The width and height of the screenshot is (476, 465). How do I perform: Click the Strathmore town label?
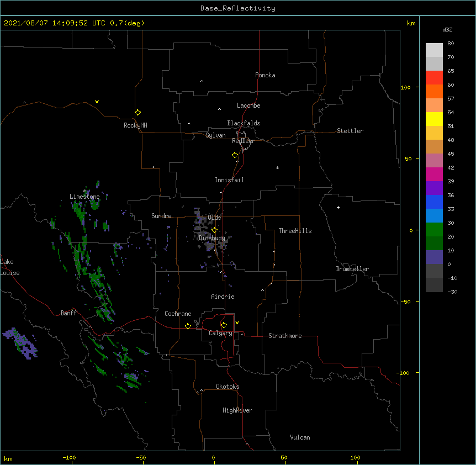[x=285, y=336]
